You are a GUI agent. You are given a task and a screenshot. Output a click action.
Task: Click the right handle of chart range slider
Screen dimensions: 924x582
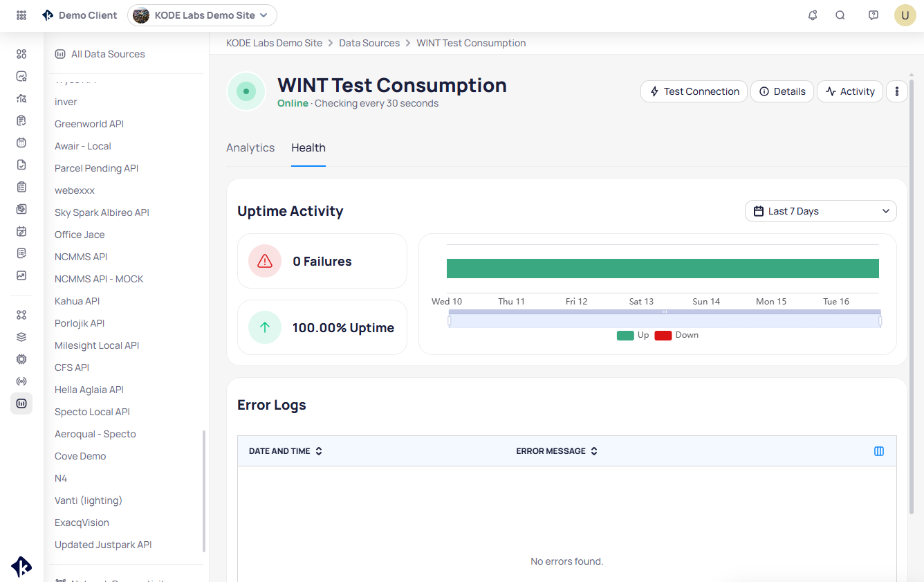tap(880, 320)
